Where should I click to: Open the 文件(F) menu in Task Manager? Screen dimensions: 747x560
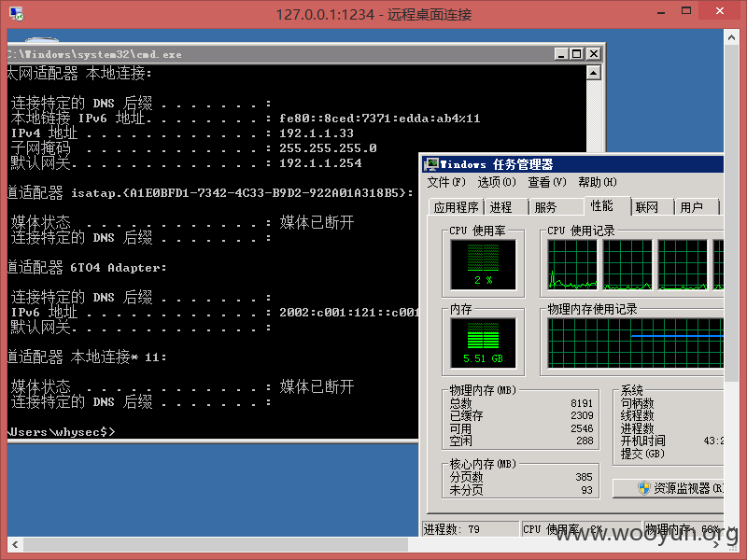pos(446,182)
